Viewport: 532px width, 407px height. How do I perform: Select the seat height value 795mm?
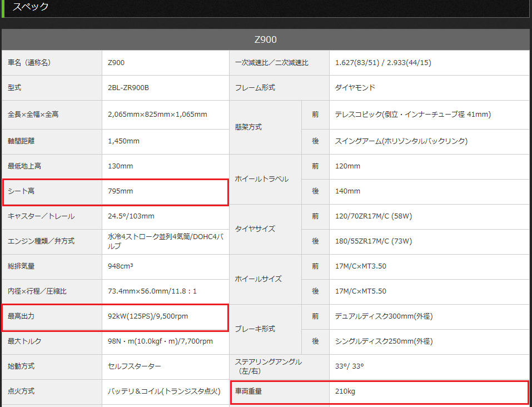121,191
